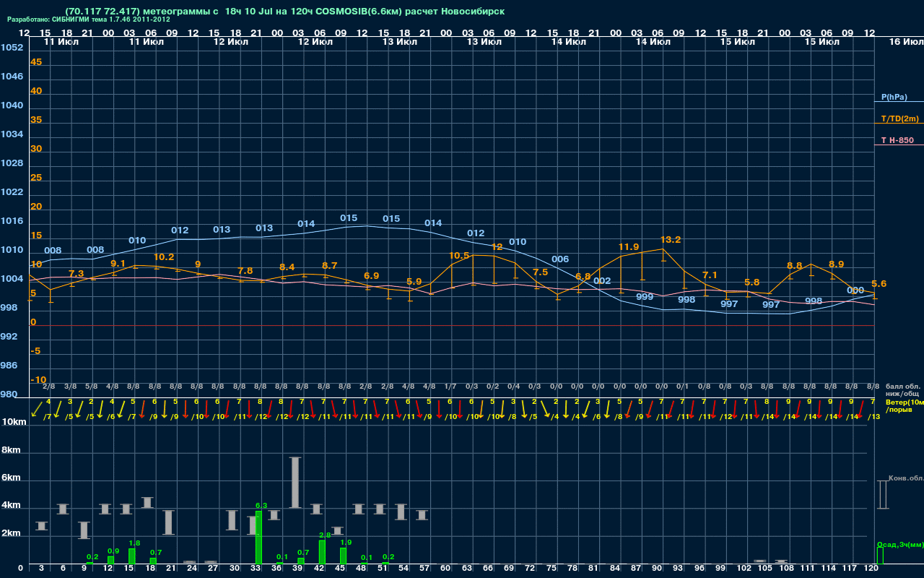Click the '45' temperature axis label
This screenshot has width=924, height=578.
(x=36, y=62)
